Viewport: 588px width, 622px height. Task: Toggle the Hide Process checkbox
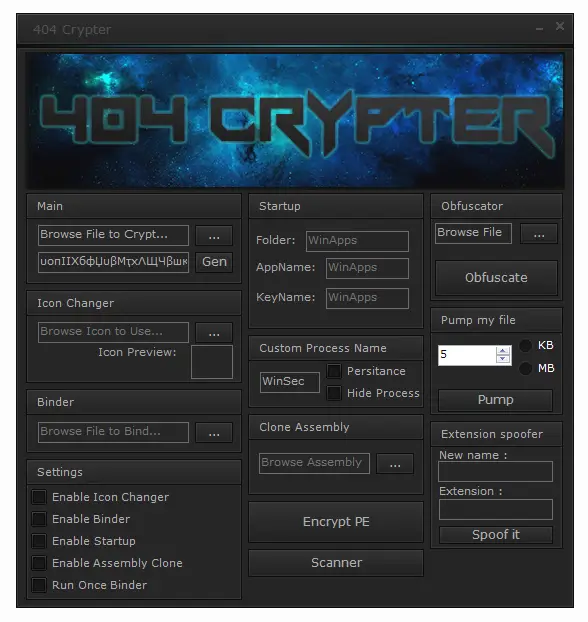[x=334, y=393]
